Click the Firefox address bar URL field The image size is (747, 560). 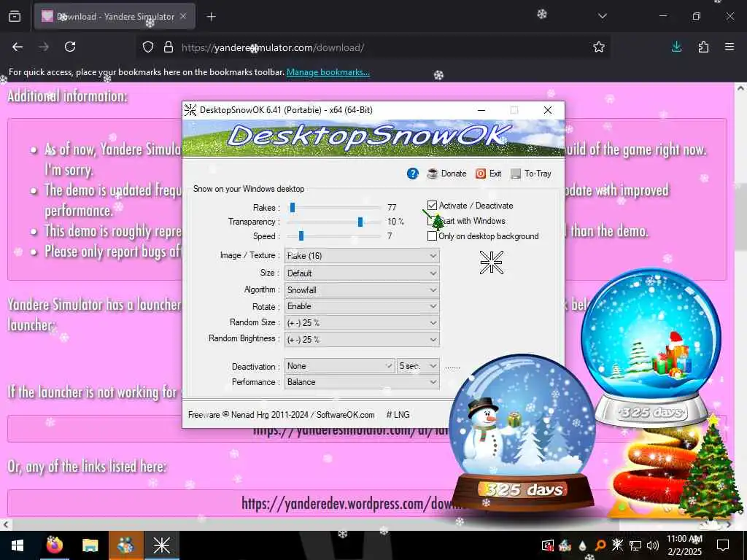pyautogui.click(x=371, y=47)
